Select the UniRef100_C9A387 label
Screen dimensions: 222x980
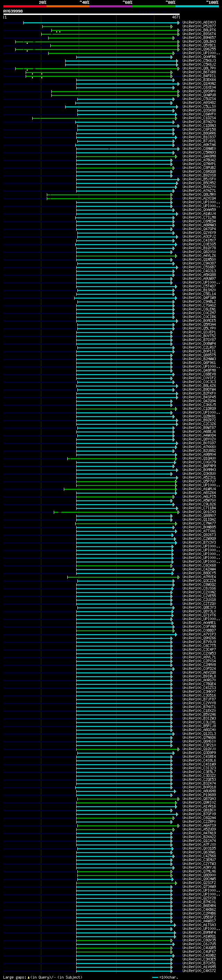pos(199,264)
